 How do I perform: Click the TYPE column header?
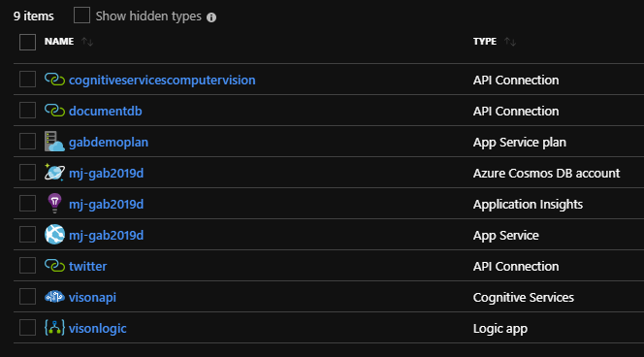click(485, 42)
